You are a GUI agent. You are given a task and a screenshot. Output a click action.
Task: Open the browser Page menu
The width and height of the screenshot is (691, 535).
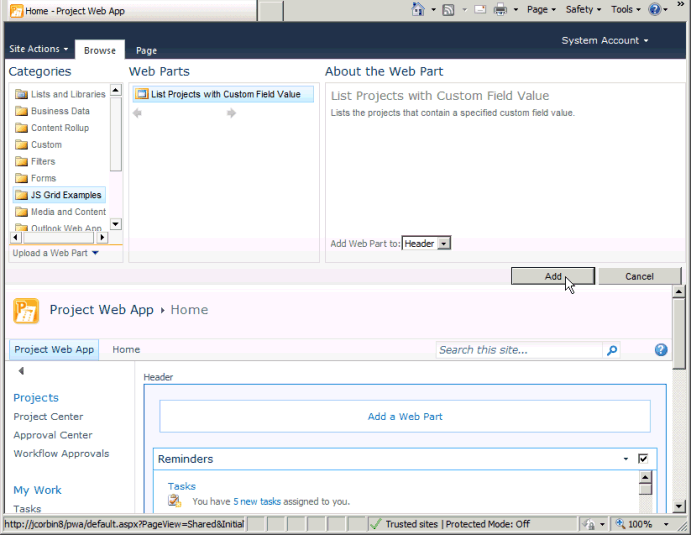click(541, 9)
